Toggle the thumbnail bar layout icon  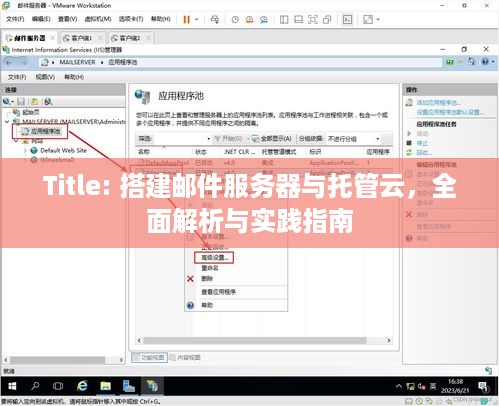pyautogui.click(x=298, y=20)
